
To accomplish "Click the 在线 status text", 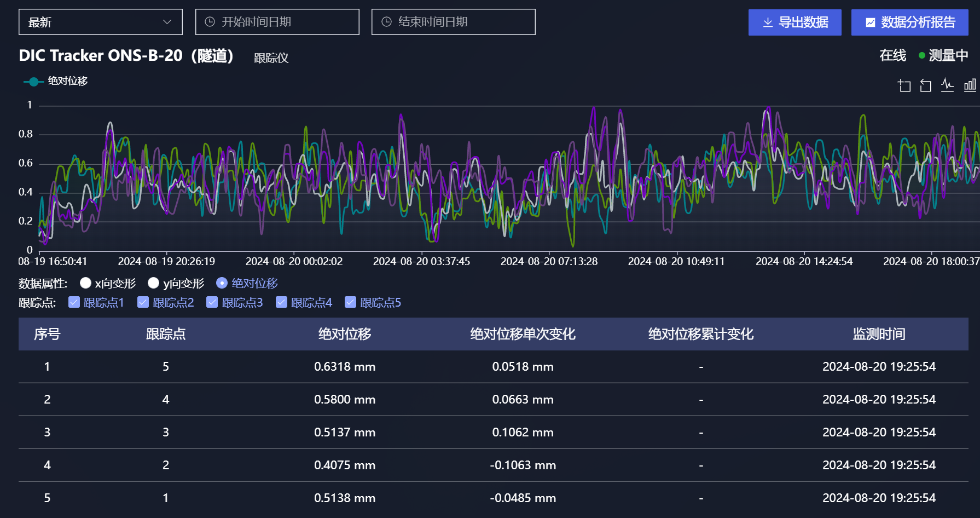I will click(892, 55).
